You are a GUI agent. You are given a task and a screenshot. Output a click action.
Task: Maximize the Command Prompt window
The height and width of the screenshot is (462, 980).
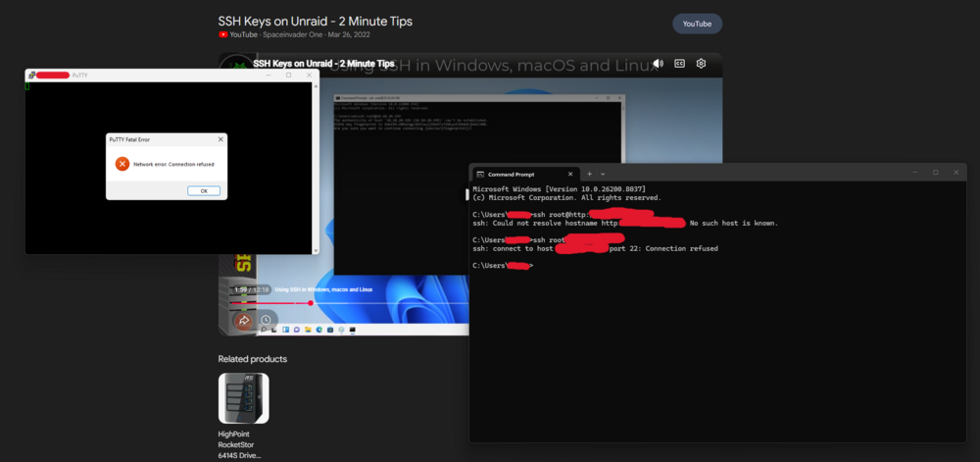(x=936, y=173)
